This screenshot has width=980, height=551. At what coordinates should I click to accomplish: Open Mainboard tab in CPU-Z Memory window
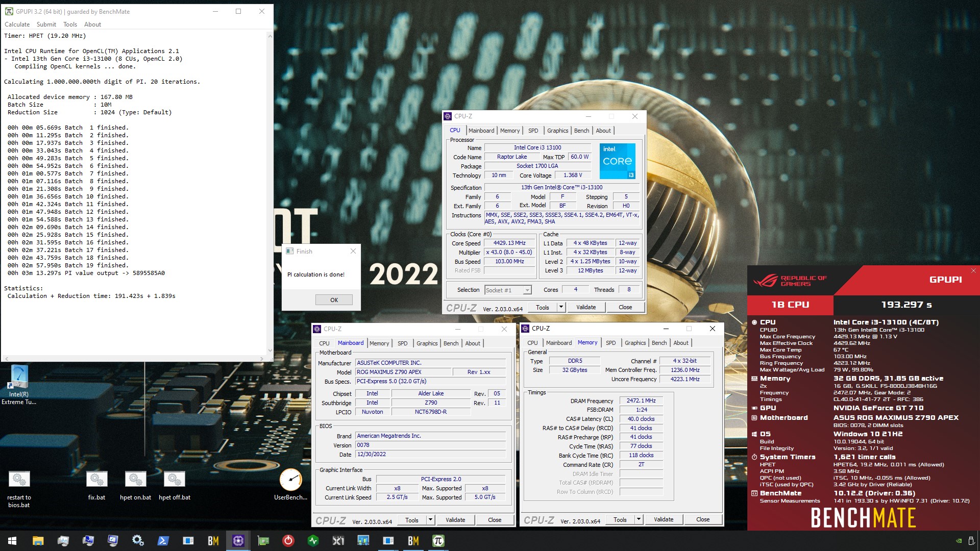pyautogui.click(x=559, y=343)
